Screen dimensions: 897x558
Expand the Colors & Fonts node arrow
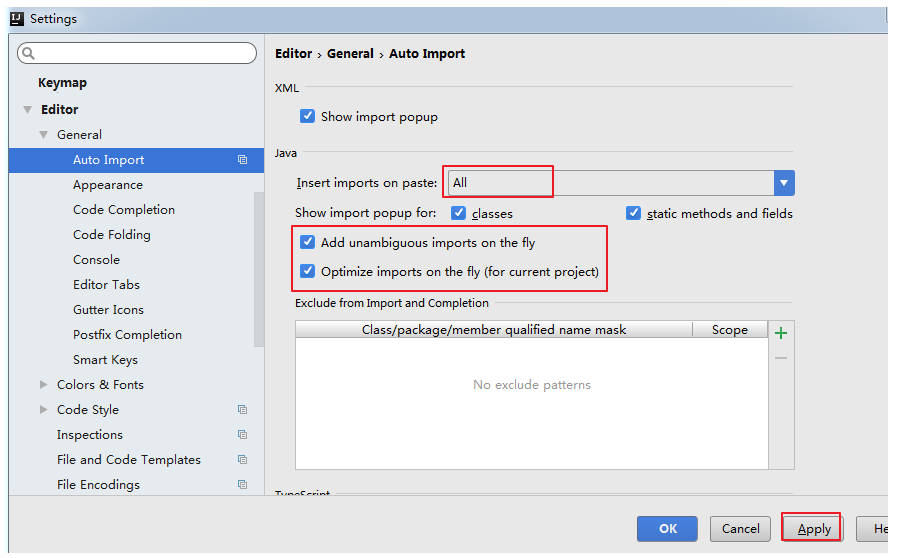pos(43,385)
